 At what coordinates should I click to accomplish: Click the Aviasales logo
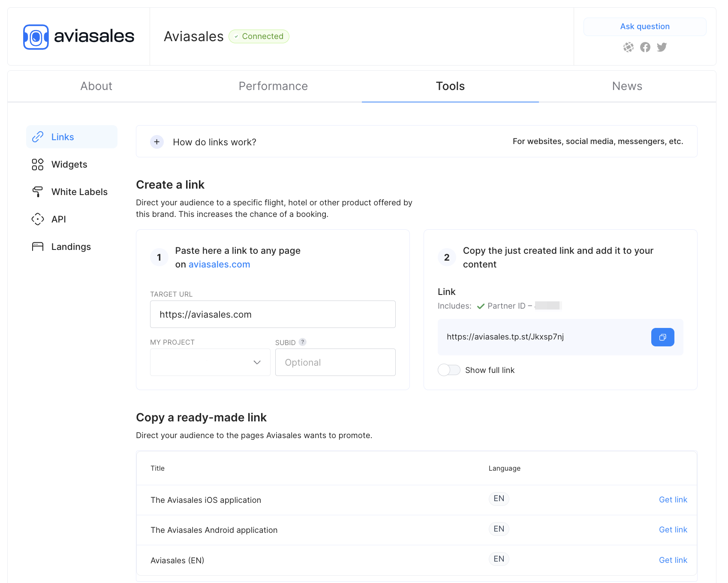click(79, 37)
